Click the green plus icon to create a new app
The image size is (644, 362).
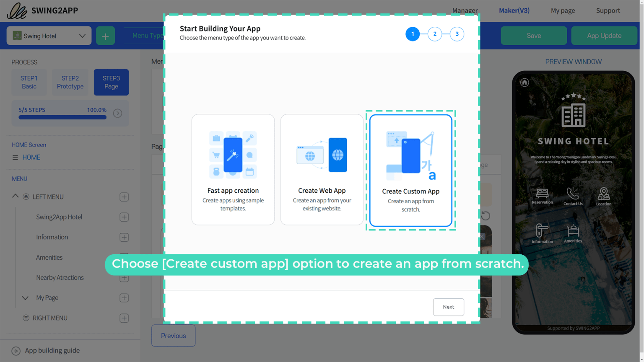(x=105, y=36)
